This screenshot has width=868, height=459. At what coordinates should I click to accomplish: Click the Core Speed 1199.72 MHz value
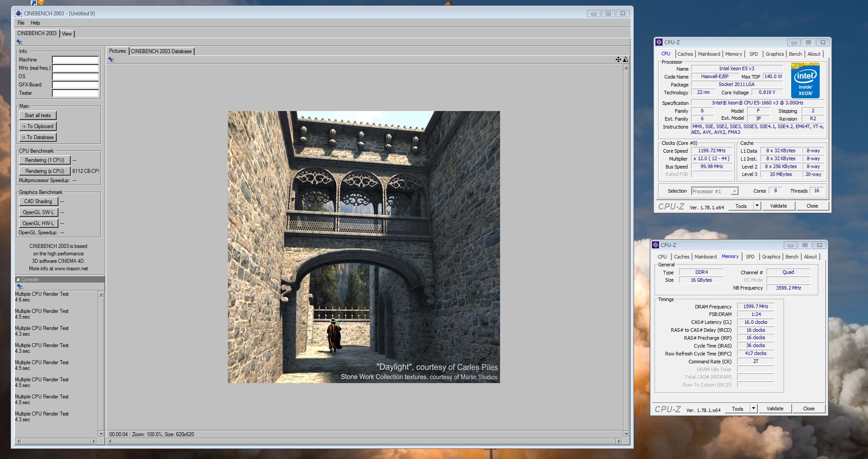712,151
